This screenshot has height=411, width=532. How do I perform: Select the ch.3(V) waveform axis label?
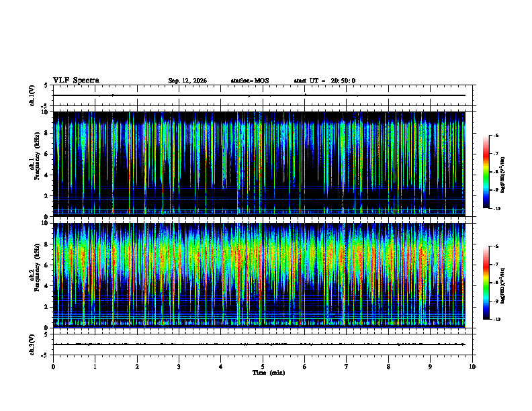32,345
